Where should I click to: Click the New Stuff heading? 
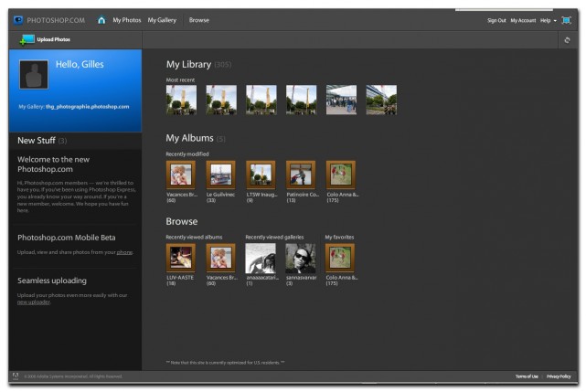[37, 141]
